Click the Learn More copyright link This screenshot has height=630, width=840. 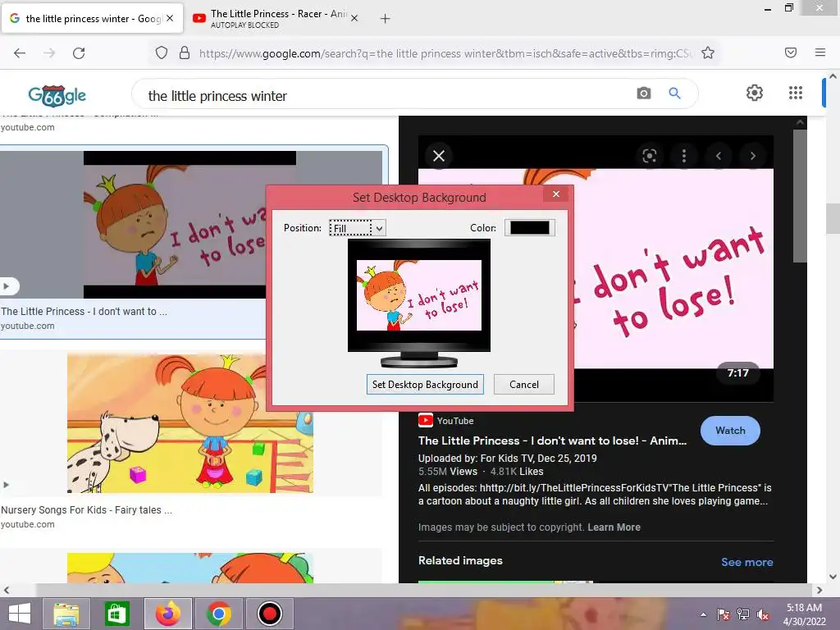(x=614, y=527)
